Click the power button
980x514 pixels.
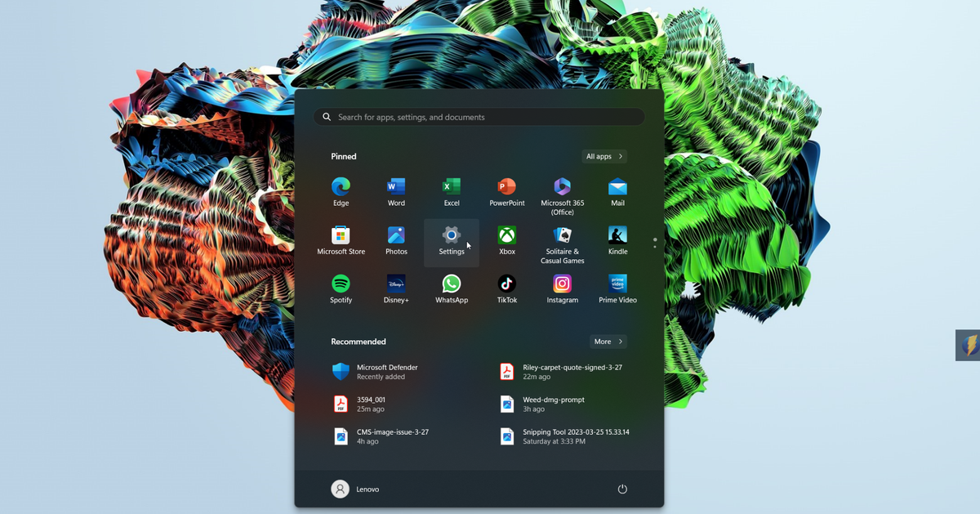(621, 488)
